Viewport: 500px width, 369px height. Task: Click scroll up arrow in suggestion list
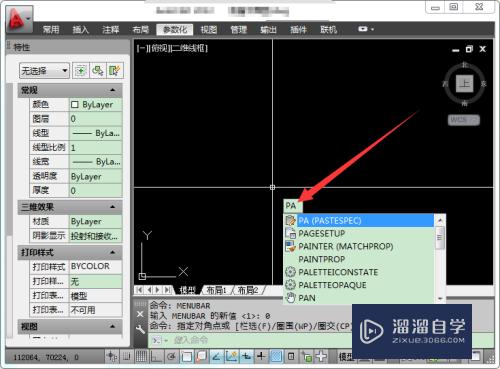[x=440, y=220]
